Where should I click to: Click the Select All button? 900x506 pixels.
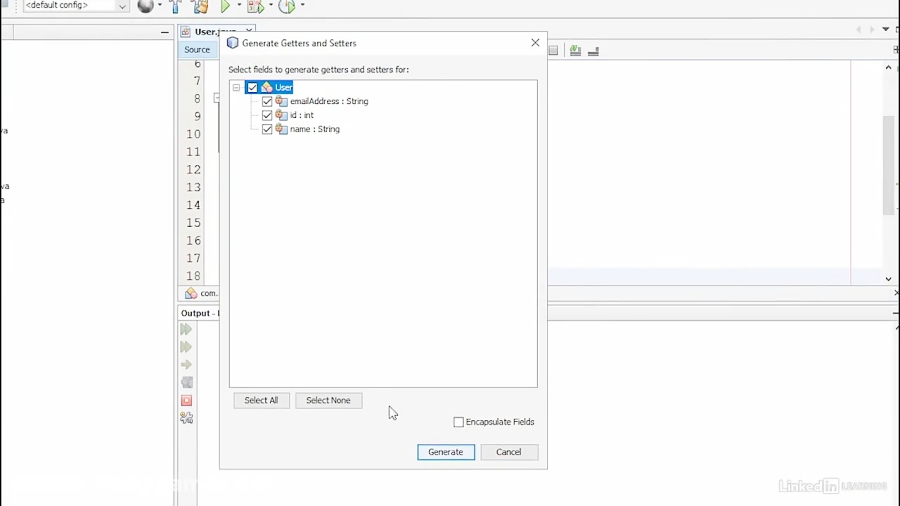click(x=261, y=400)
